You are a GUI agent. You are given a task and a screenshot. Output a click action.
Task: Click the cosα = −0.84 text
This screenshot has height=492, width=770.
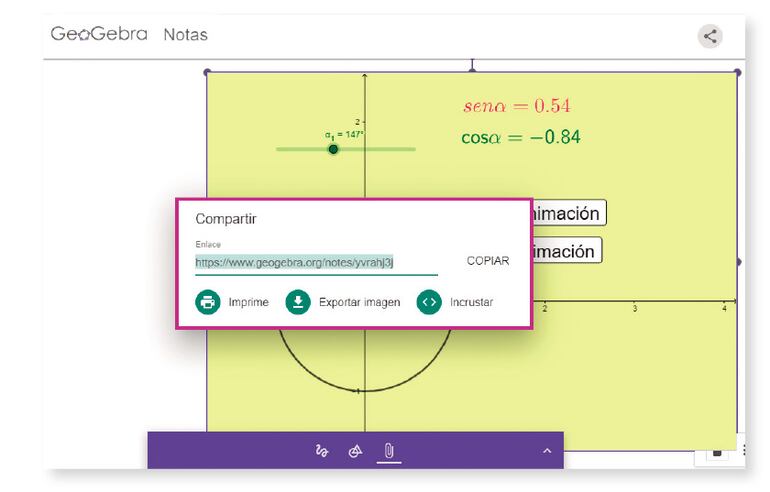click(x=521, y=137)
